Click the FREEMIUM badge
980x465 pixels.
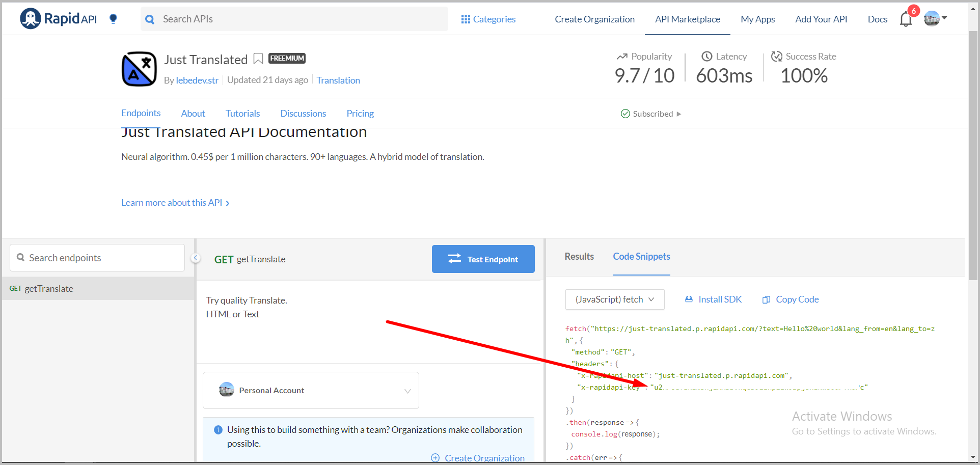click(x=287, y=59)
